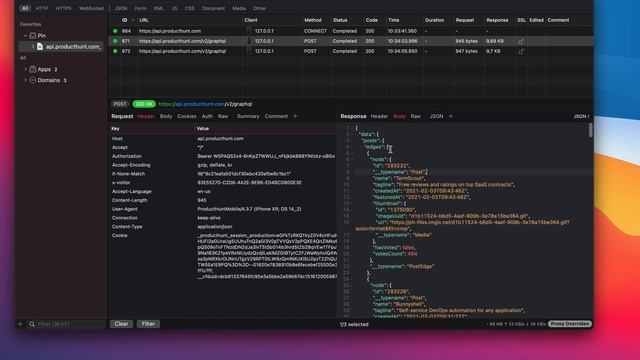The width and height of the screenshot is (640, 360).
Task: Add a custom Request tab with plus
Action: click(x=296, y=116)
